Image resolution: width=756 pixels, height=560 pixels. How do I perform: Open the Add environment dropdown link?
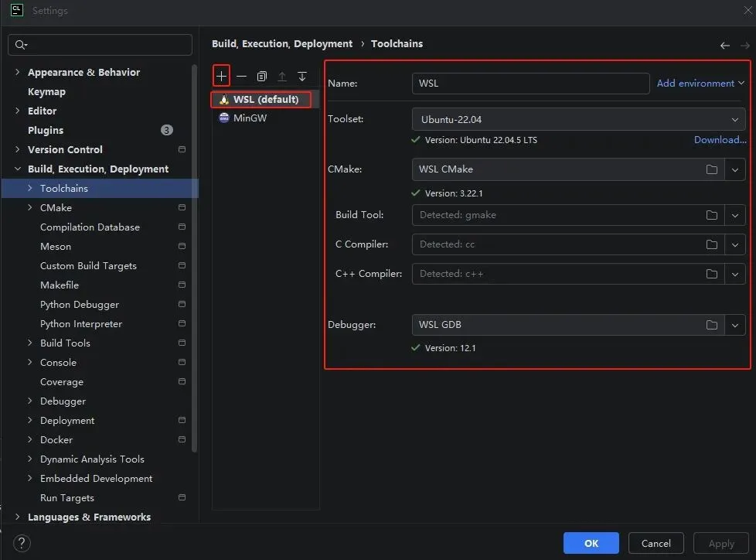pyautogui.click(x=700, y=84)
